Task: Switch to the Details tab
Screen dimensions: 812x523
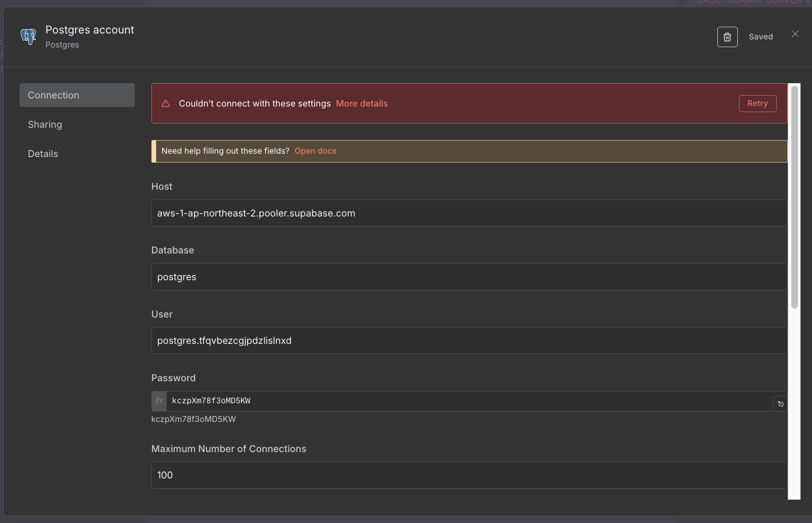Action: coord(43,154)
